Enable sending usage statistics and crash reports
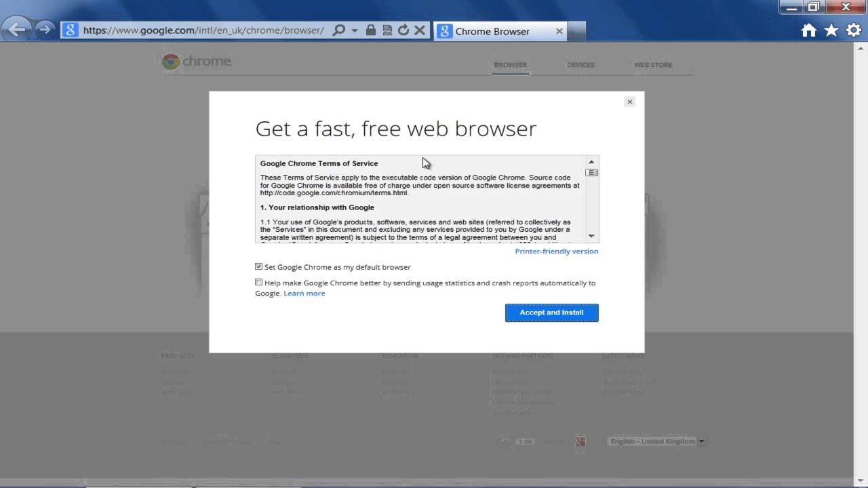Screen dimensions: 868x488 pyautogui.click(x=258, y=283)
